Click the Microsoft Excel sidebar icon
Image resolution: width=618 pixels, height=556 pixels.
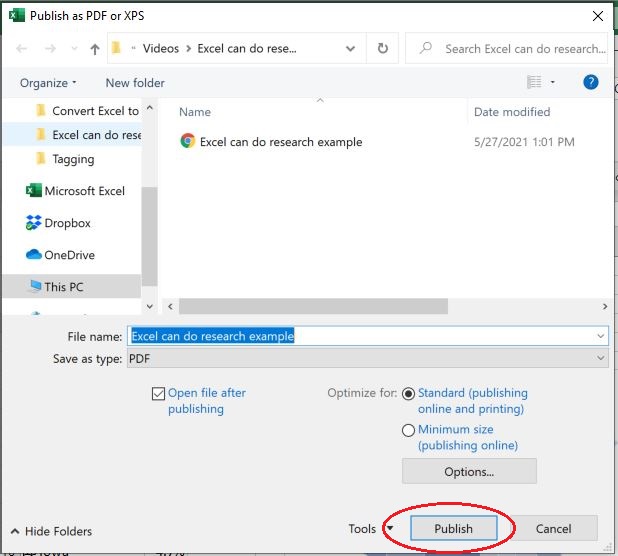point(34,191)
